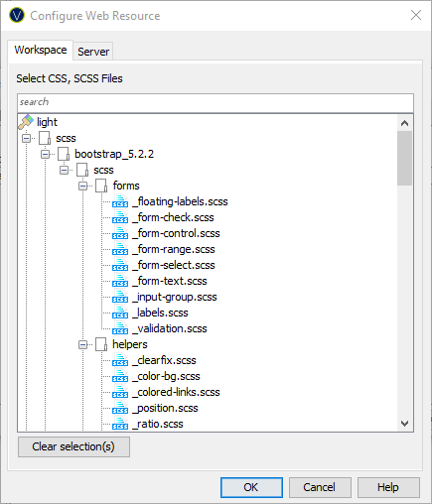Viewport: 432px width, 504px height.
Task: Select the light theme paintbrush icon
Action: [26, 122]
